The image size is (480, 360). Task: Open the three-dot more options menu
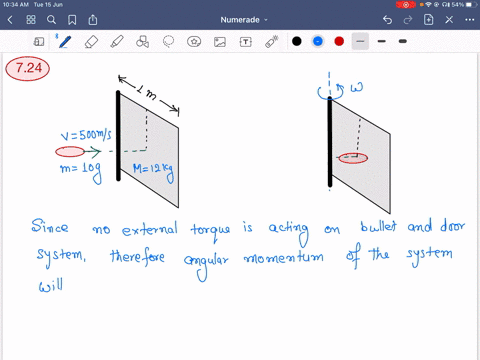pos(470,20)
